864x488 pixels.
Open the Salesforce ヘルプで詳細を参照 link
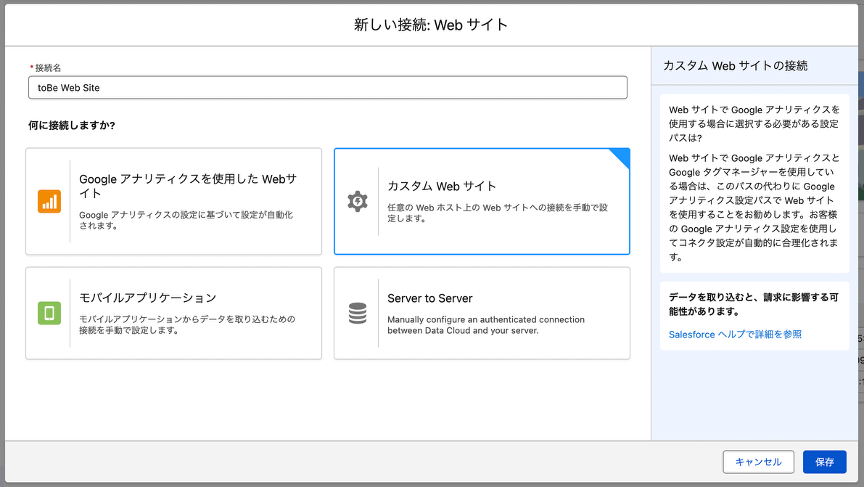[x=735, y=334]
